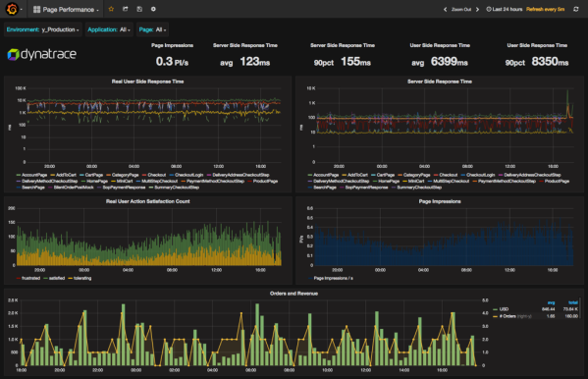
Task: Open Orders and Revenue panel title menu
Action: [x=294, y=294]
